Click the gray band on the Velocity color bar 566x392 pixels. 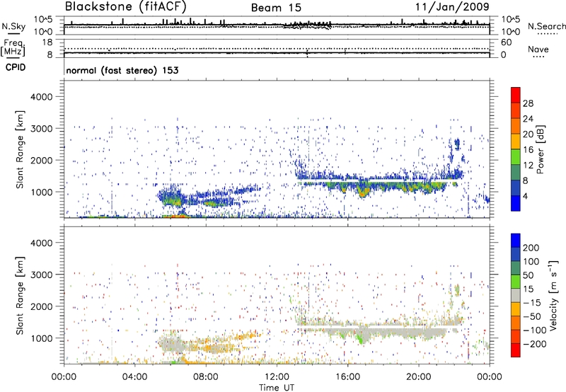point(516,295)
